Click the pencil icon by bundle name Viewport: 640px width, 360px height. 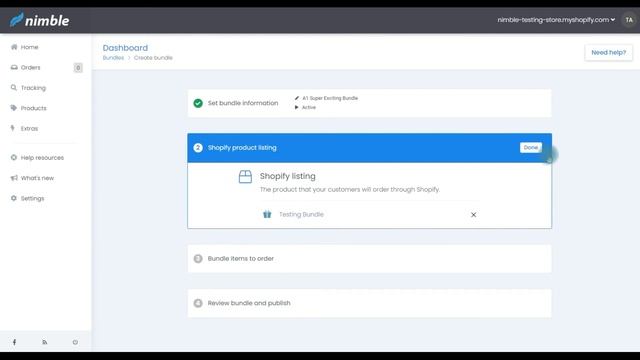pos(297,98)
